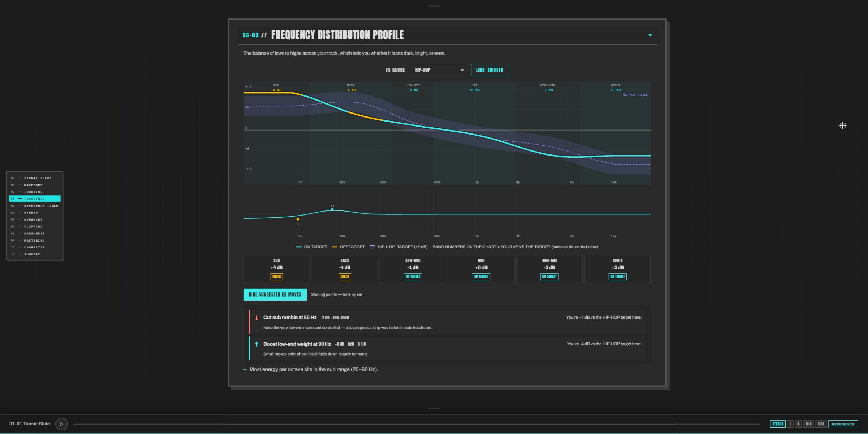Select the Frequency section in navigator
This screenshot has height=434, width=868.
click(x=35, y=199)
